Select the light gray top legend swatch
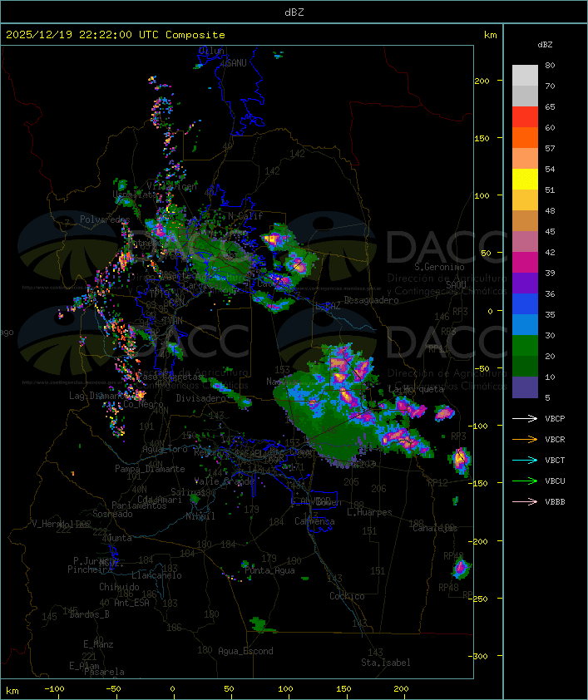 [525, 75]
